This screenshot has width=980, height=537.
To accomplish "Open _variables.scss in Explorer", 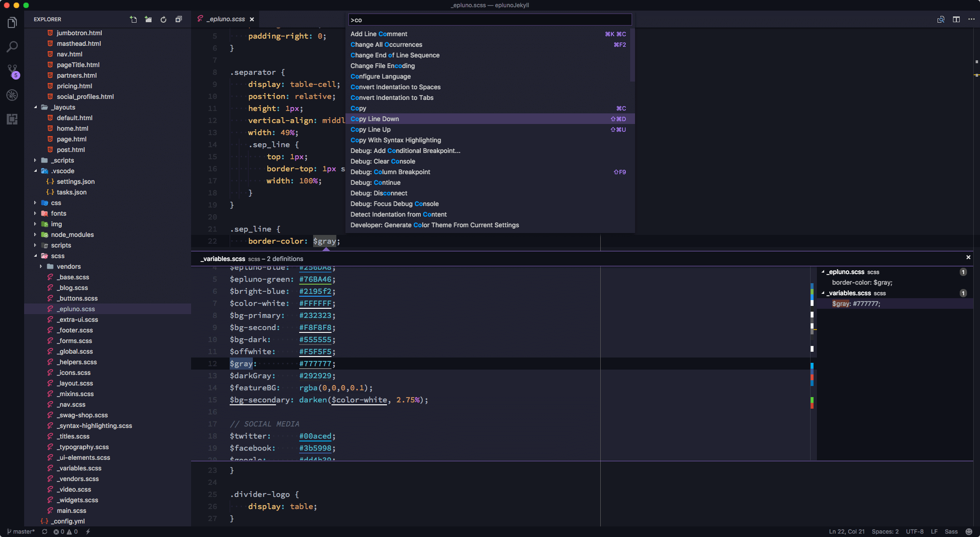I will (79, 468).
